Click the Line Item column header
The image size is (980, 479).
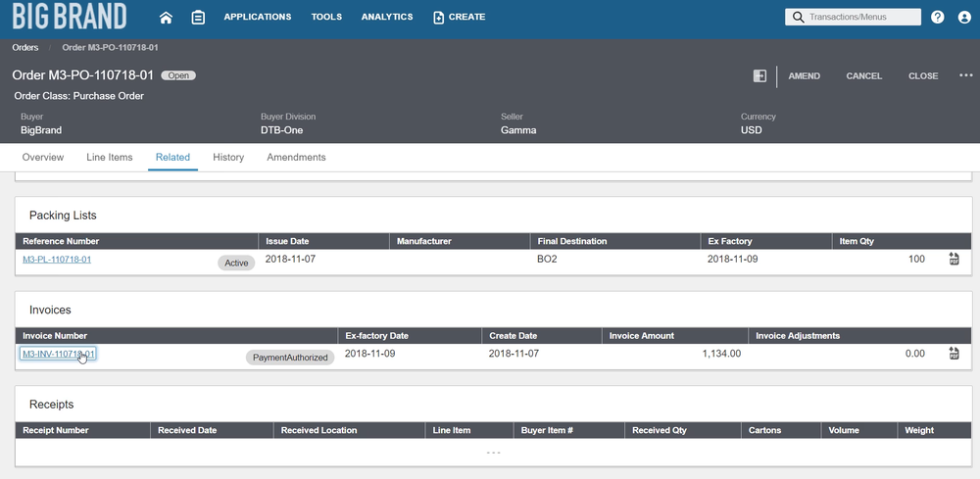469,430
